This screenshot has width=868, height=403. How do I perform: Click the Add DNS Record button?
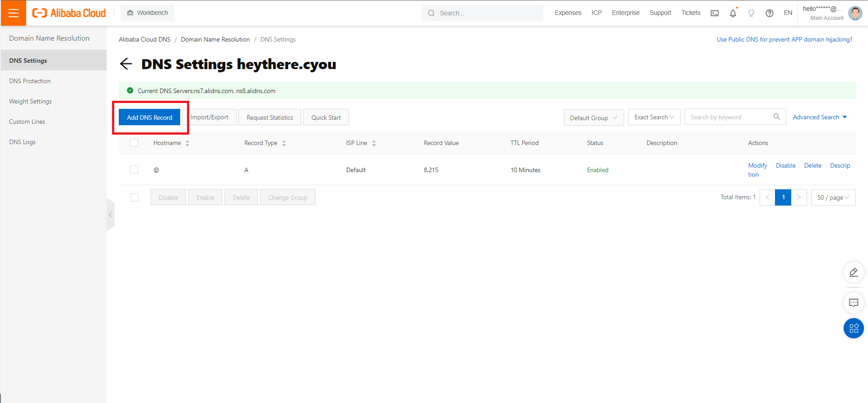(x=149, y=117)
